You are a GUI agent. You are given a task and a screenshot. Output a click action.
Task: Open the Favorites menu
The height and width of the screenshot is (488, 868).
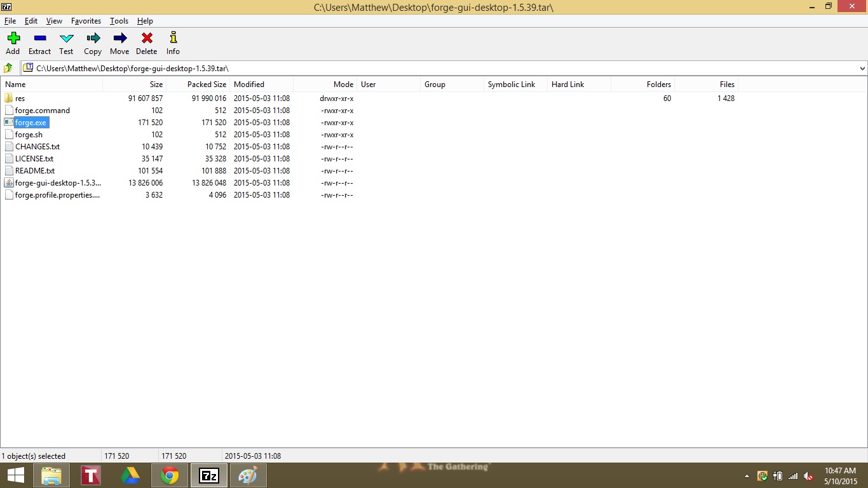(x=86, y=21)
